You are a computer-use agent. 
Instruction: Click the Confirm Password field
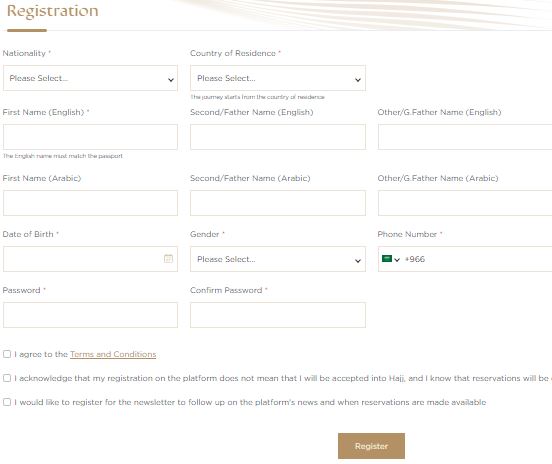[278, 315]
